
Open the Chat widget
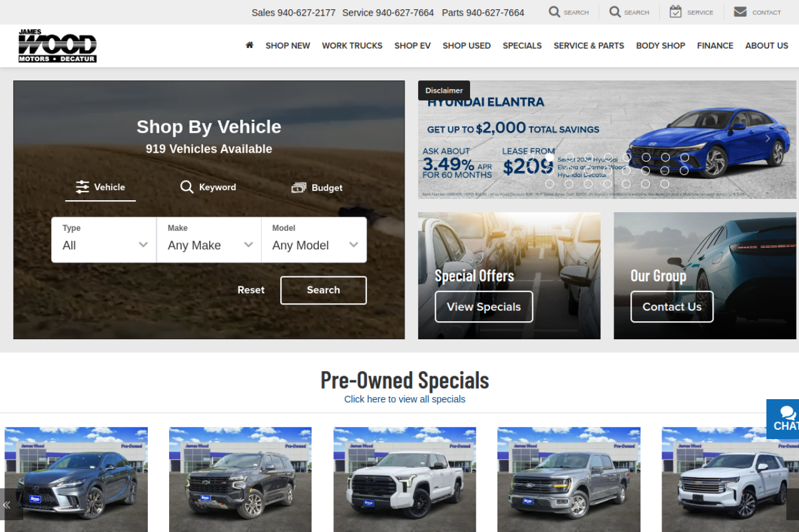click(784, 418)
